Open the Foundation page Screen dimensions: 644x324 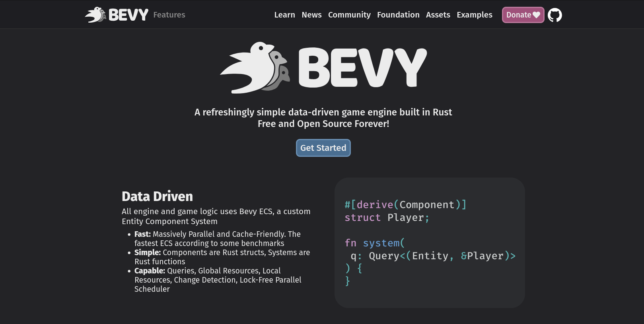(x=398, y=15)
